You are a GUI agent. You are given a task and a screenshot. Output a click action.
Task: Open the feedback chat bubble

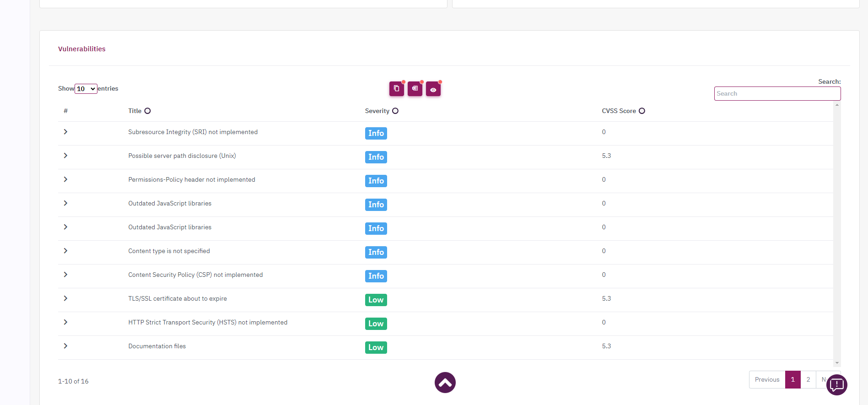coord(837,385)
